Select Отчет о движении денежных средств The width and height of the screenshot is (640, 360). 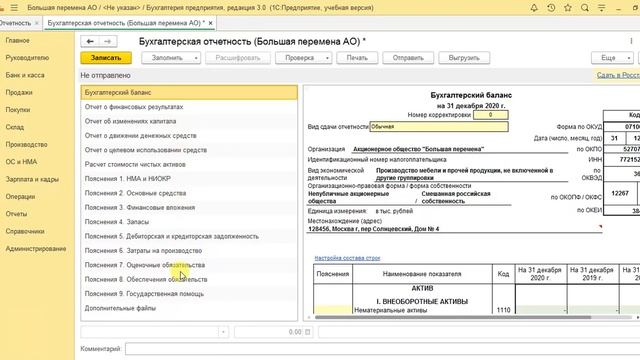point(189,136)
